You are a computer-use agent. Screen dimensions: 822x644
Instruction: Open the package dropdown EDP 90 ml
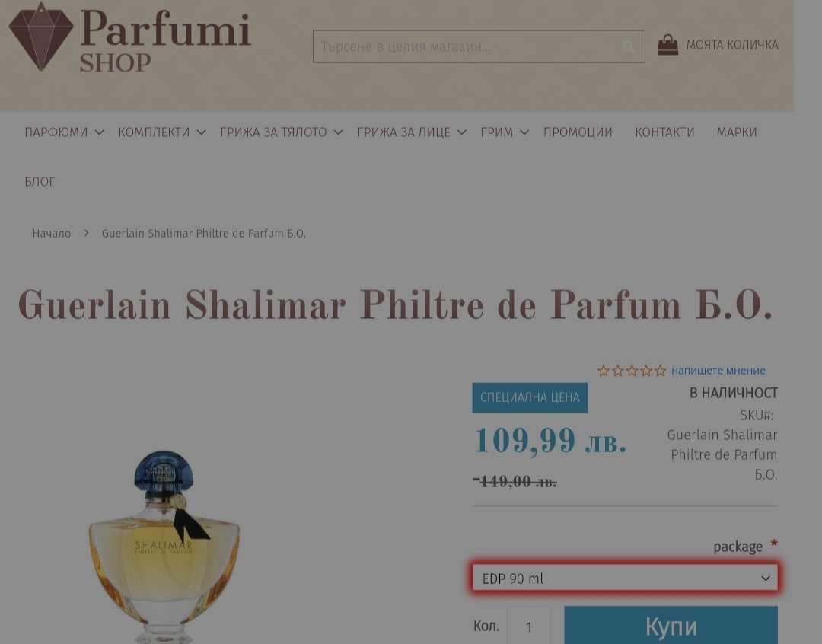[625, 578]
